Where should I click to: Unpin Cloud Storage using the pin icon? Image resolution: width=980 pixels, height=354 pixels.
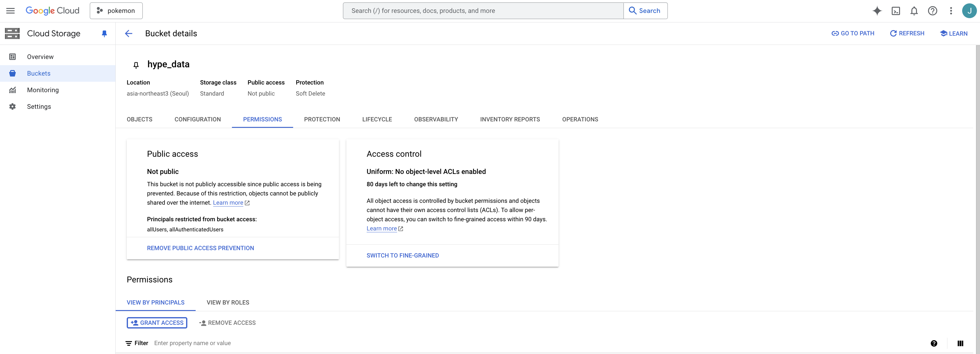pos(104,33)
